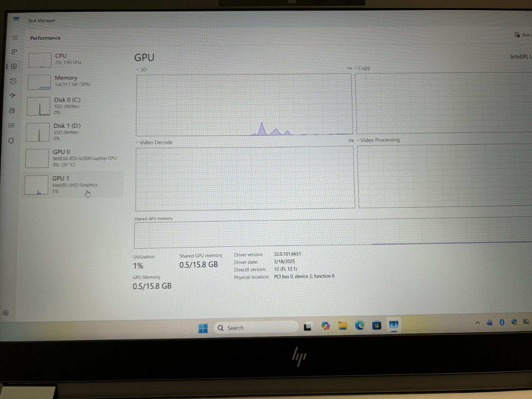Screen dimensions: 532x399
Task: Open the Copy engine graph dropdown
Action: (x=362, y=68)
